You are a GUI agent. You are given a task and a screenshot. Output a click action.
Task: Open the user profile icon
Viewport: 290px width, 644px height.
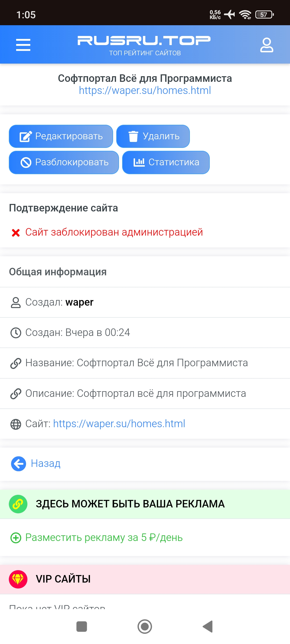267,45
